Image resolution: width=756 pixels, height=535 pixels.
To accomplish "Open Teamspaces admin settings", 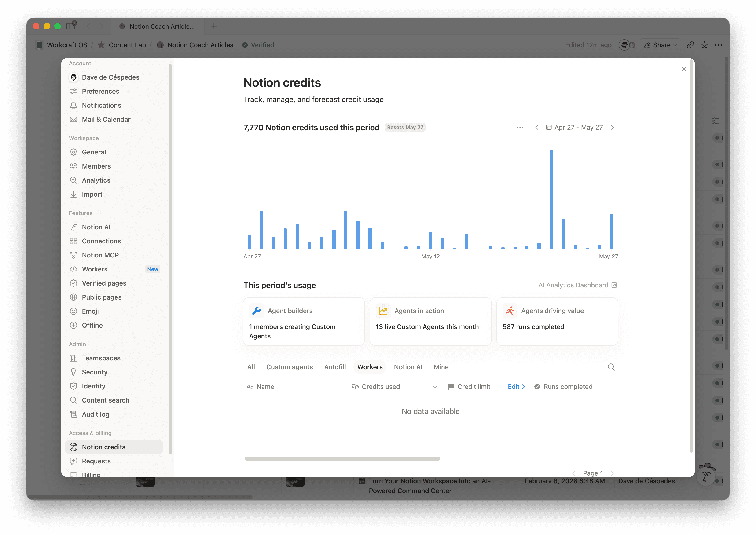I will [x=114, y=358].
